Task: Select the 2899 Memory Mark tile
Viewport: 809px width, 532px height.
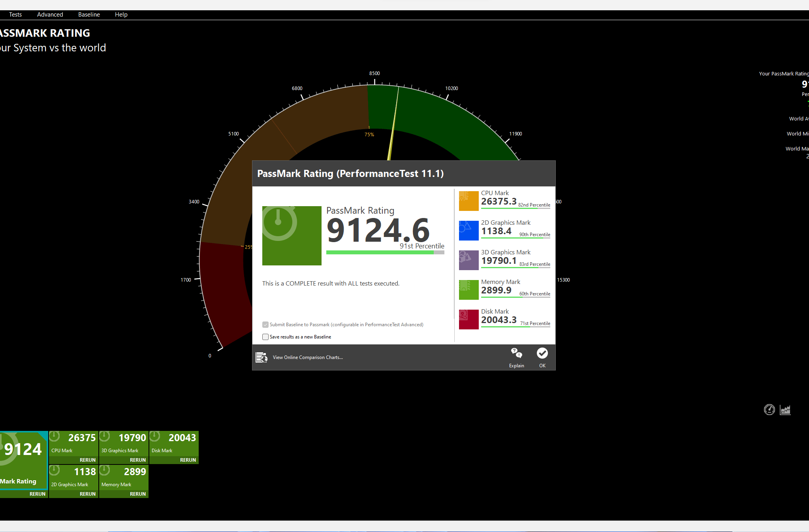Action: pos(124,477)
